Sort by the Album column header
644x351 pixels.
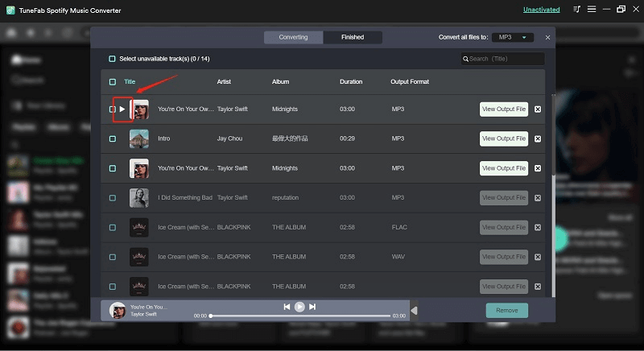tap(280, 81)
